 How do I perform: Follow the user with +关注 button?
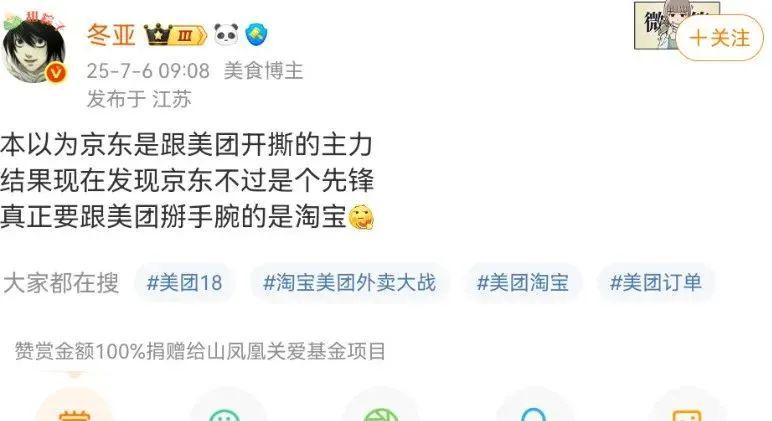point(720,38)
